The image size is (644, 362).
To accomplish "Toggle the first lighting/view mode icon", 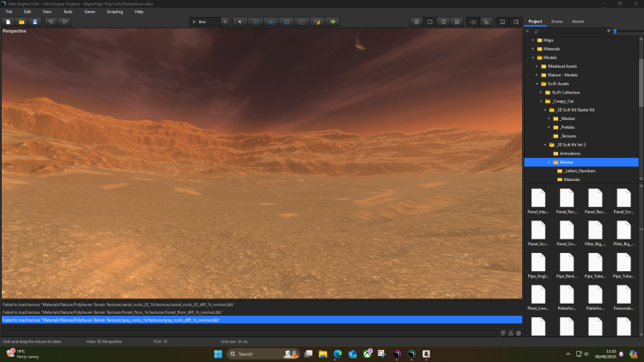I will click(473, 21).
